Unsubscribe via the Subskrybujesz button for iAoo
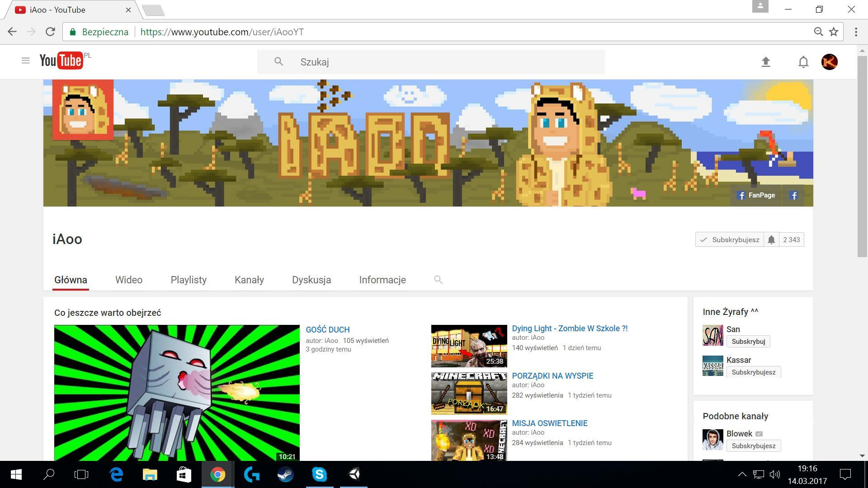This screenshot has height=488, width=868. [730, 240]
